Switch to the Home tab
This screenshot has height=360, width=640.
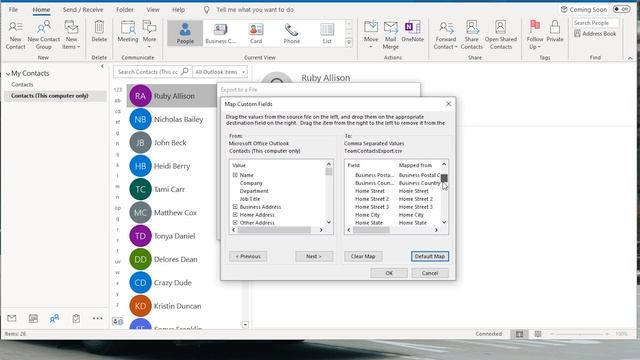coord(41,9)
